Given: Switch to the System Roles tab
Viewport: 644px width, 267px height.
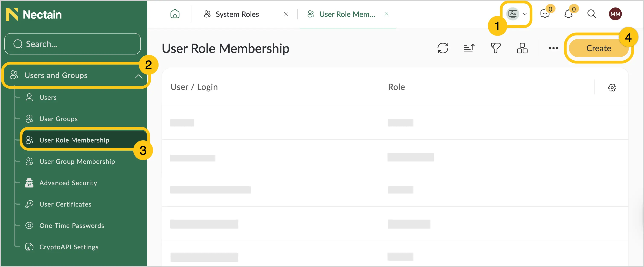Looking at the screenshot, I should [x=237, y=14].
